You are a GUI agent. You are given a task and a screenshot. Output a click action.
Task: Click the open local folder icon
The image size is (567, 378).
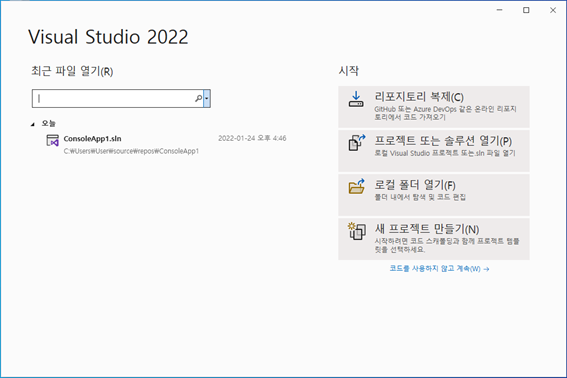tap(357, 186)
